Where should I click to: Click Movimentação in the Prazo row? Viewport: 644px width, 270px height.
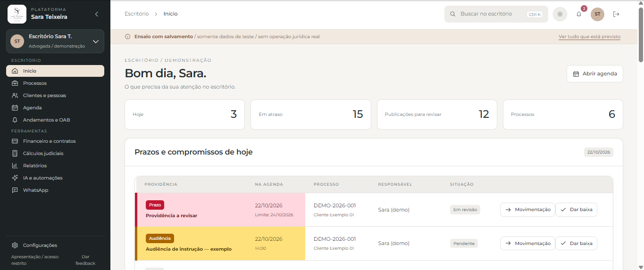click(527, 210)
